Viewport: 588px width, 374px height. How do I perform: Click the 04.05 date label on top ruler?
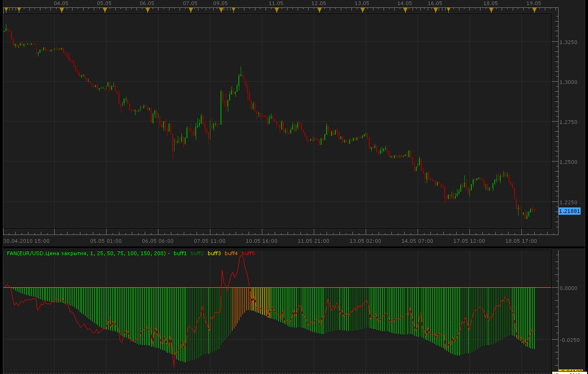pyautogui.click(x=61, y=3)
